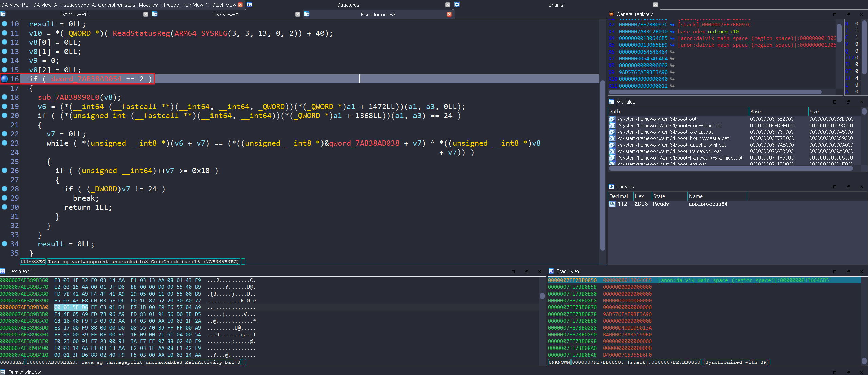
Task: Click the Pseudocode-A tab icon
Action: [x=307, y=14]
